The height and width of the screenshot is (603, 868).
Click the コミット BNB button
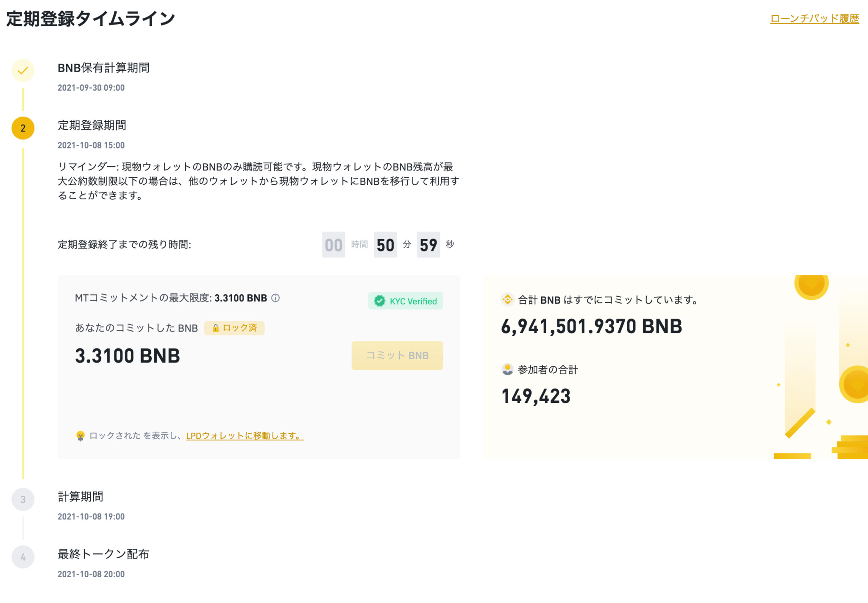click(x=397, y=355)
